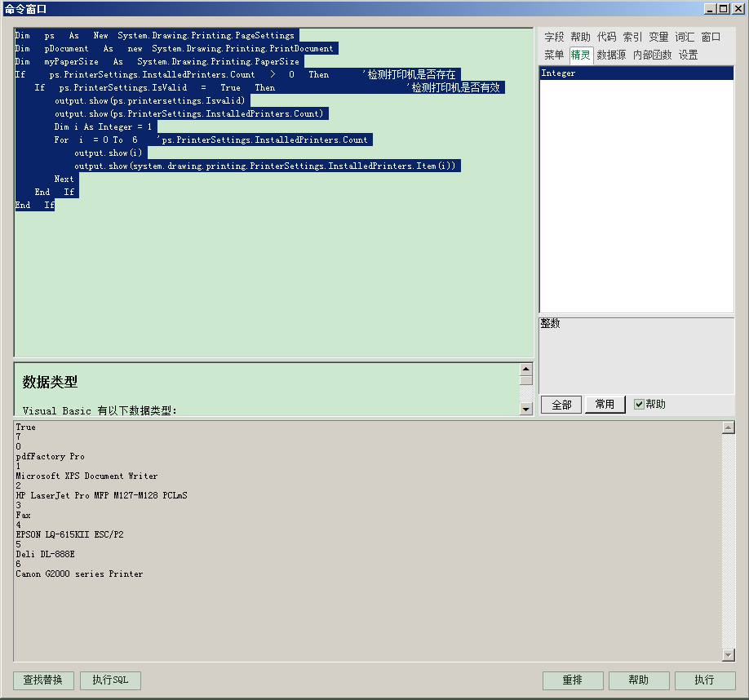Viewport: 749px width, 700px height.
Task: Click help pane scroll down arrow
Action: 526,409
